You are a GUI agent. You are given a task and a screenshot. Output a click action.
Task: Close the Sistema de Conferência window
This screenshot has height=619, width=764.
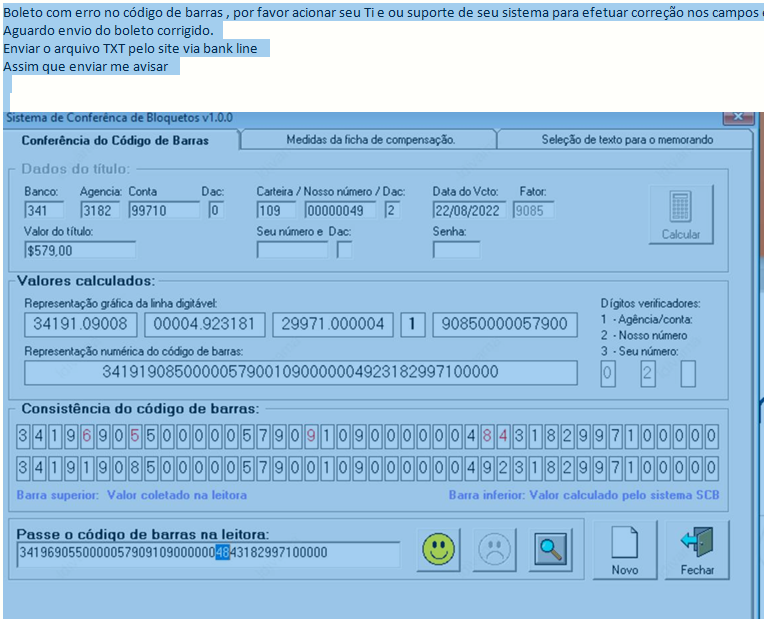click(738, 117)
